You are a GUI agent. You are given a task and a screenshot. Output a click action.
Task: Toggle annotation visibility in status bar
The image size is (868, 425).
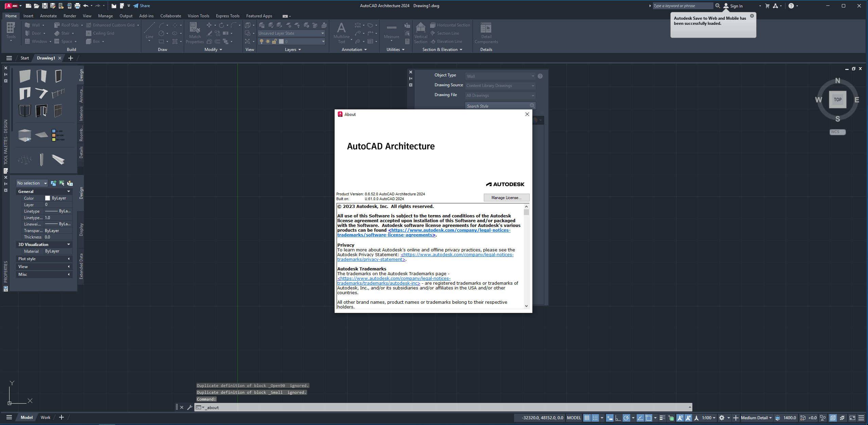tap(680, 418)
